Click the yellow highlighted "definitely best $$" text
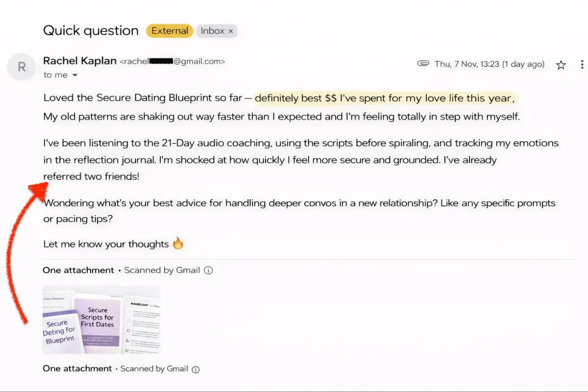588x392 pixels. tap(295, 98)
